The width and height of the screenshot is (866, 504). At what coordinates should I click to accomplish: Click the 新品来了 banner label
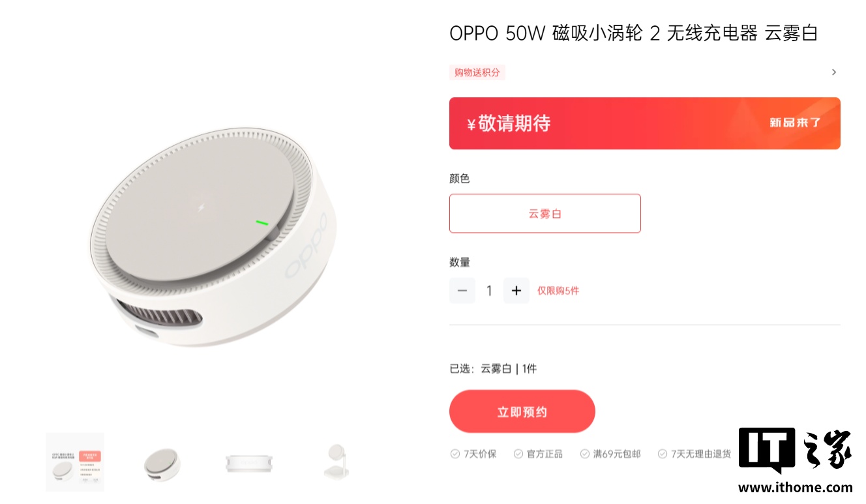795,123
